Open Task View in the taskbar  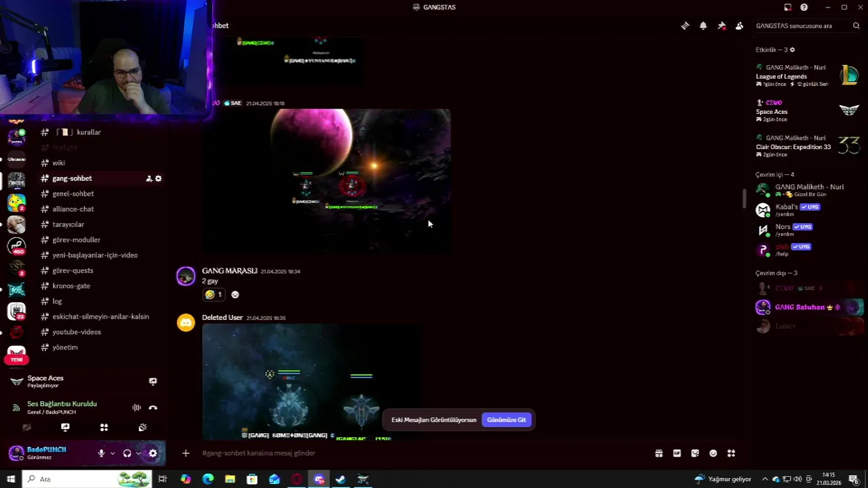click(x=163, y=479)
